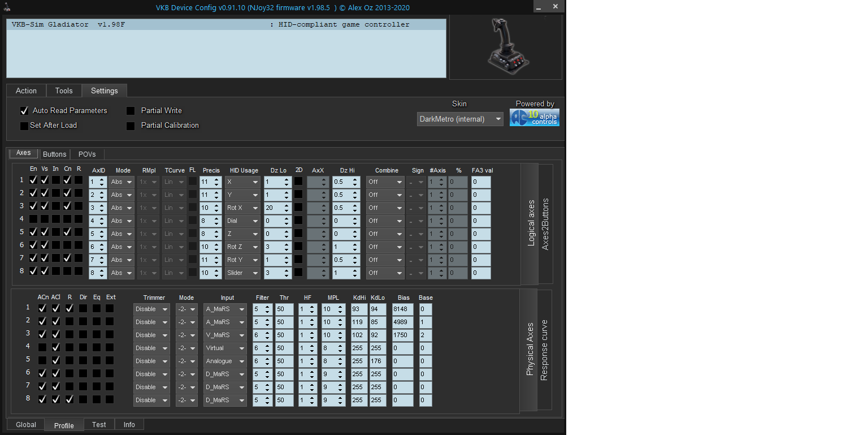Switch to the Global tab
This screenshot has height=435, width=868.
(x=26, y=424)
